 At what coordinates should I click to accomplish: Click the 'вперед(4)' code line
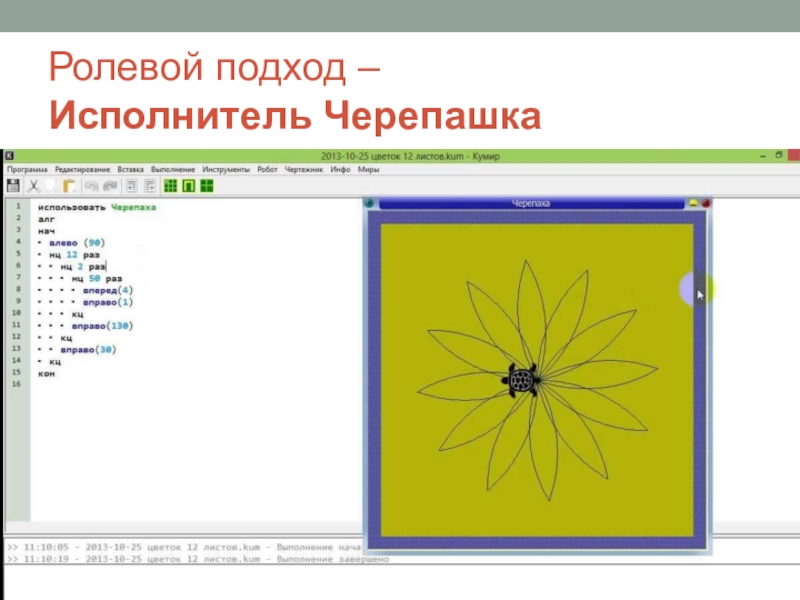tap(108, 290)
